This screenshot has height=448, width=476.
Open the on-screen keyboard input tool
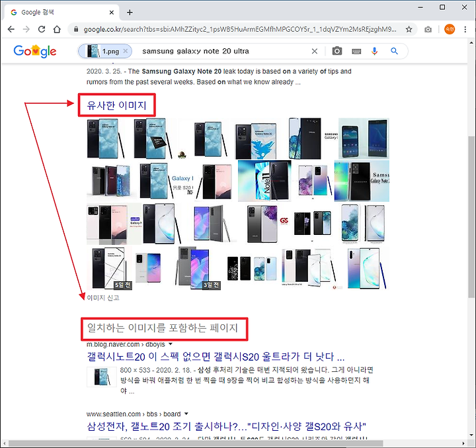click(356, 52)
